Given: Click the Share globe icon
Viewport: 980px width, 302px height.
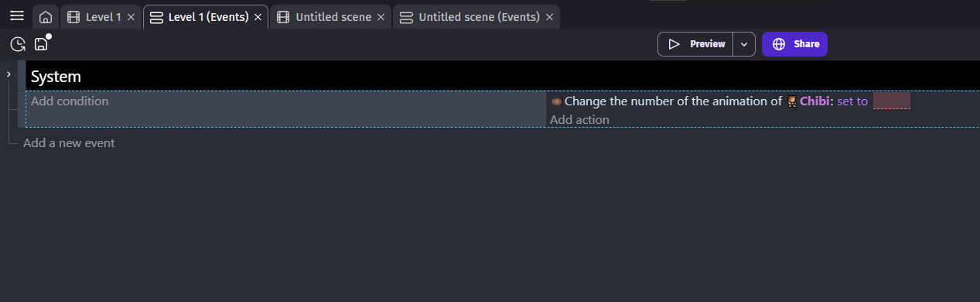Looking at the screenshot, I should (779, 44).
